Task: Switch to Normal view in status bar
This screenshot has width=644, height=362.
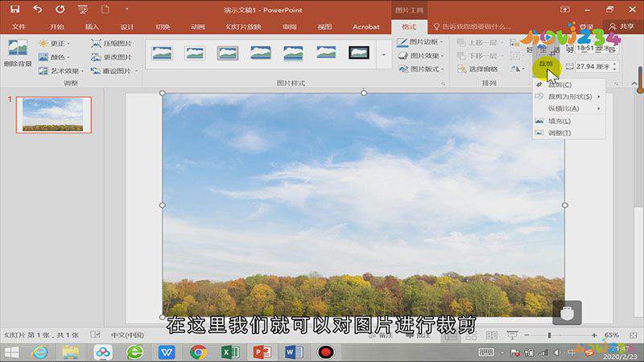Action: [451, 336]
